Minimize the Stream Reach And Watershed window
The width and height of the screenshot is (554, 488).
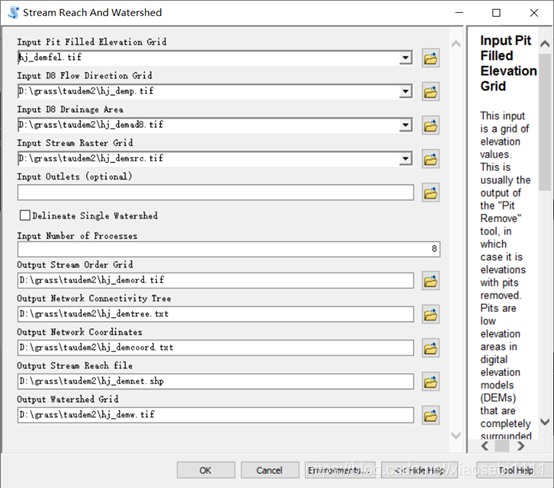click(459, 13)
